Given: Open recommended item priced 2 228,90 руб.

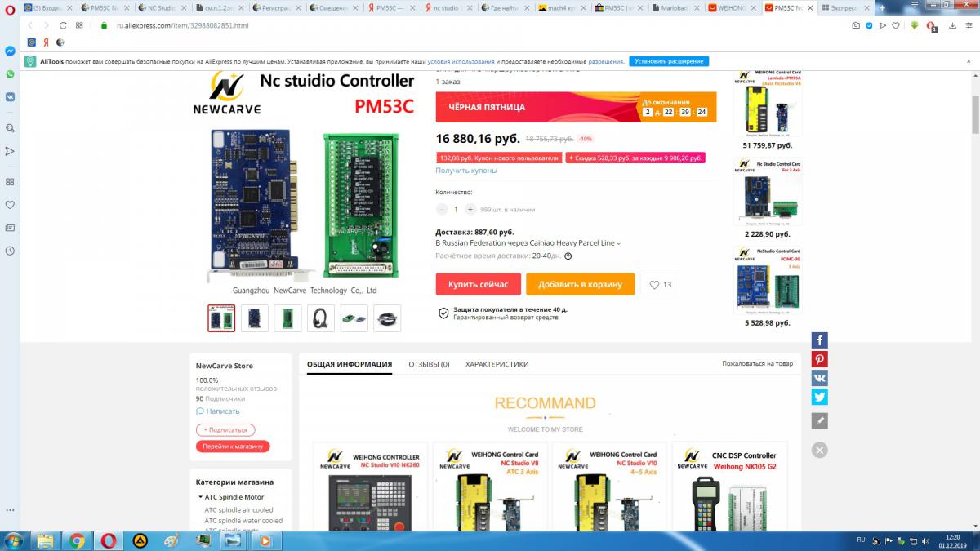Looking at the screenshot, I should coord(768,199).
